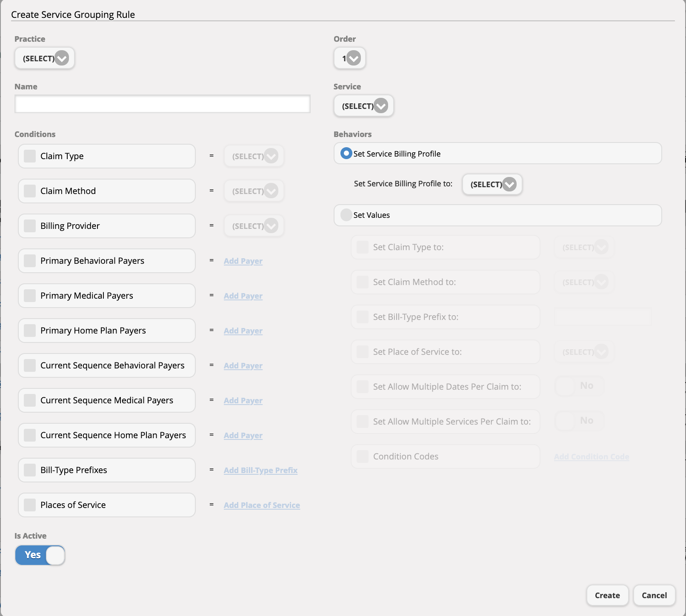Toggle Is Active to No

pos(40,555)
